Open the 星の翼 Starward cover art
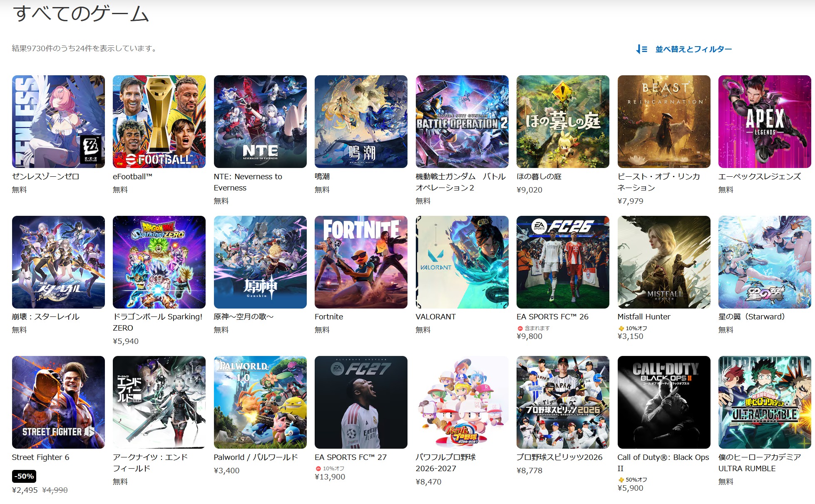Viewport: 815px width, 504px height. (x=765, y=262)
